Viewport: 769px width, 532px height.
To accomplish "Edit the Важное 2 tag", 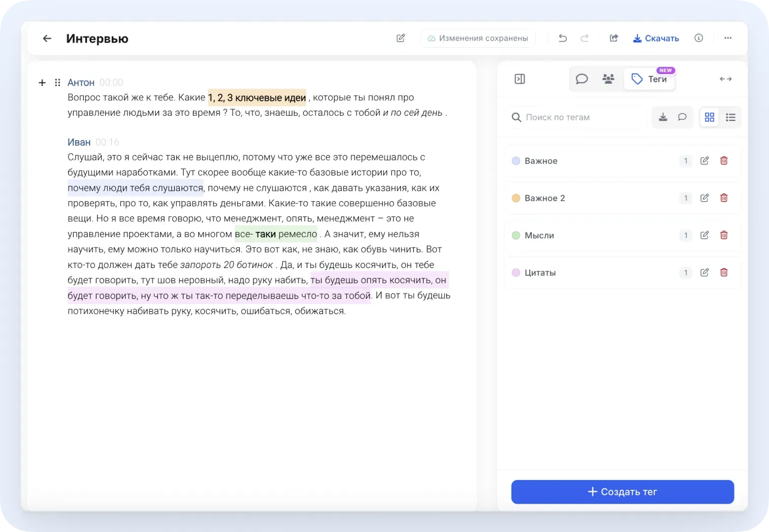I will coord(704,198).
